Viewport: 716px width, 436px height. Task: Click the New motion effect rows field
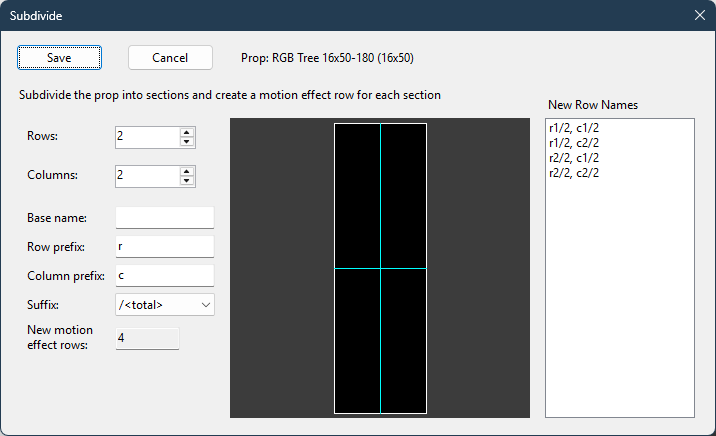(147, 338)
